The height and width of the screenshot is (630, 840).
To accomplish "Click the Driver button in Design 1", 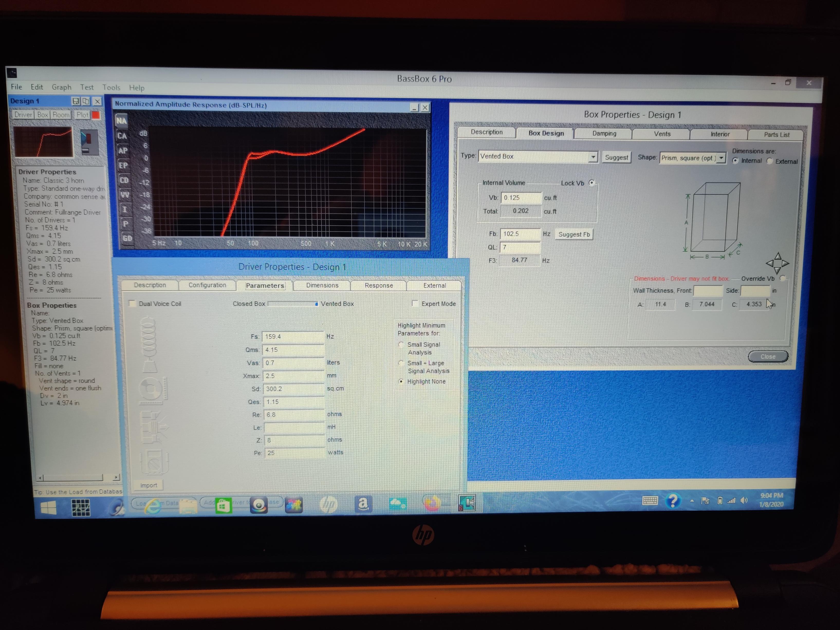I will click(x=23, y=115).
